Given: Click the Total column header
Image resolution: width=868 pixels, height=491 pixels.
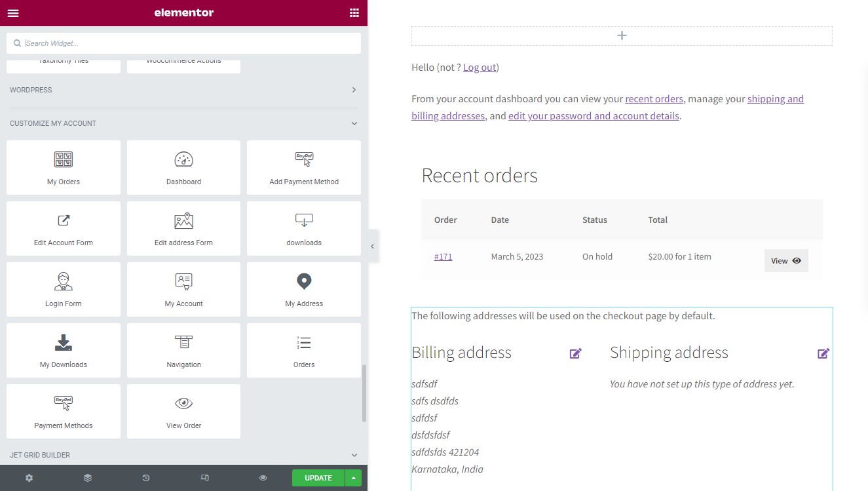Looking at the screenshot, I should point(658,220).
